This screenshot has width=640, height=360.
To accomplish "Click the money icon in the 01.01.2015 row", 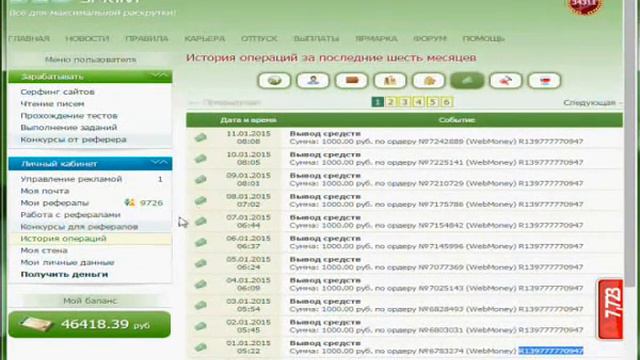I will (x=200, y=347).
